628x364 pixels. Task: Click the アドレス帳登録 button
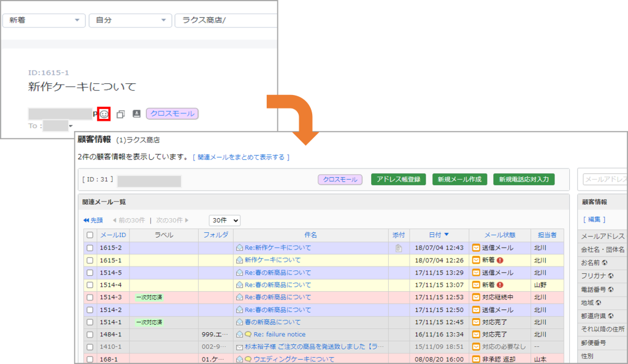pos(398,180)
